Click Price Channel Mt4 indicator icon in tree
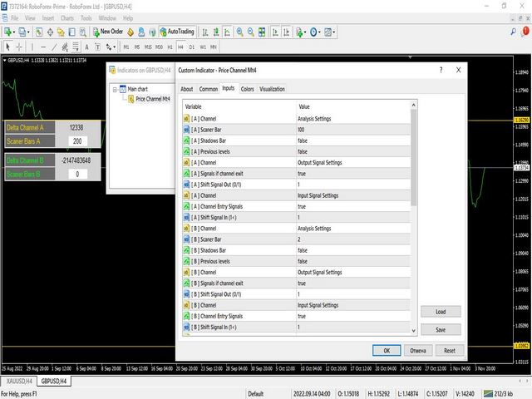The image size is (532, 399). 129,98
